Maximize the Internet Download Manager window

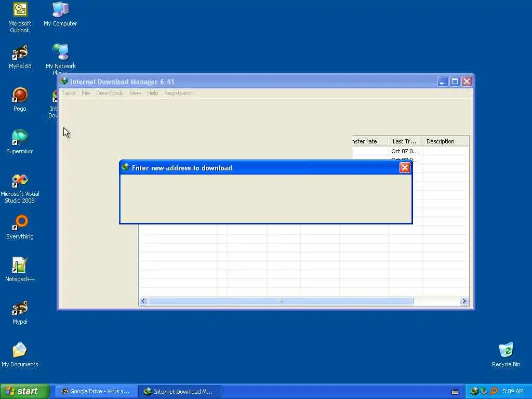click(x=455, y=82)
